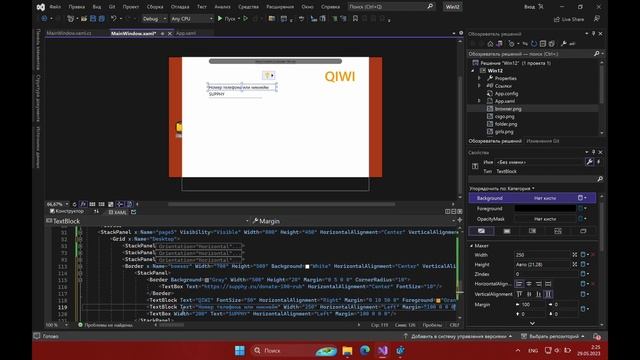The width and height of the screenshot is (640, 360).
Task: Open the Файл menu
Action: coord(55,7)
